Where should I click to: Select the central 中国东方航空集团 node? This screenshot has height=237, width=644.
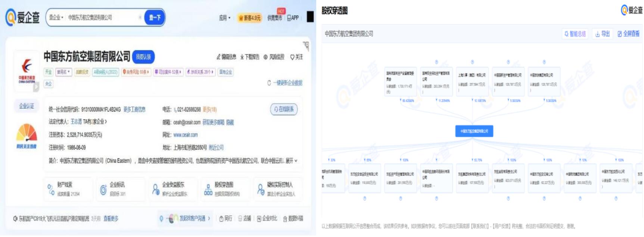click(x=474, y=131)
